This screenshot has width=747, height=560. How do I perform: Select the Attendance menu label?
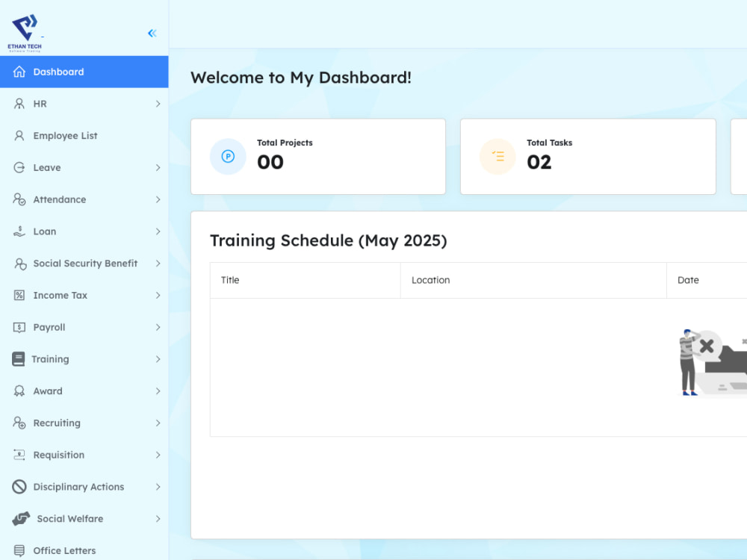[x=60, y=199]
